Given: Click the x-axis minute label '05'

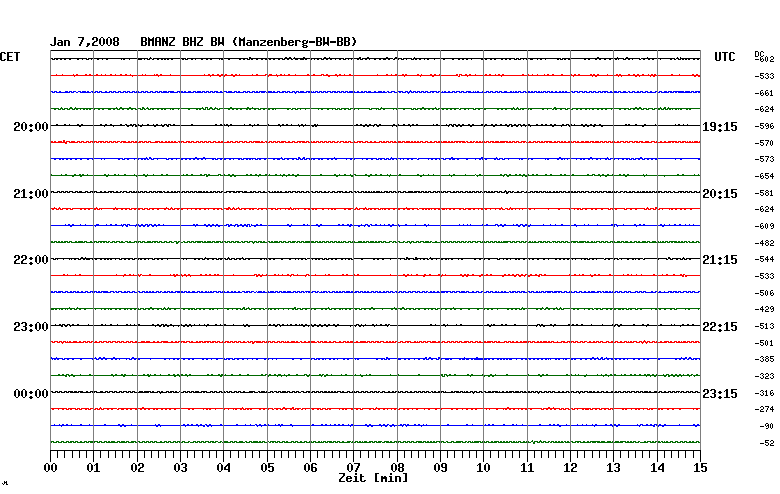Looking at the screenshot, I should (267, 468).
